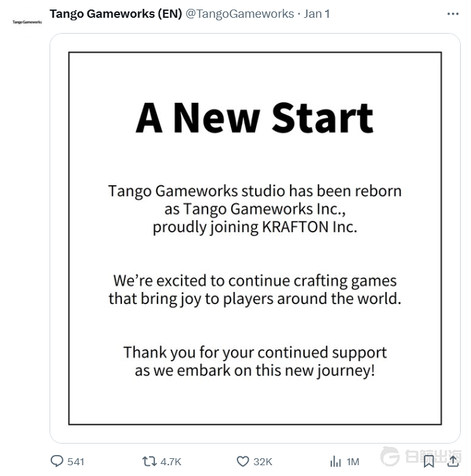Like the tweet with the heart icon

242,461
